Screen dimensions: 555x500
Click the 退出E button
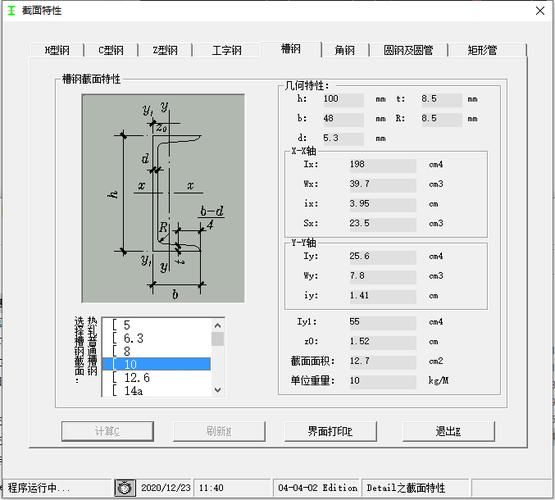tap(448, 431)
